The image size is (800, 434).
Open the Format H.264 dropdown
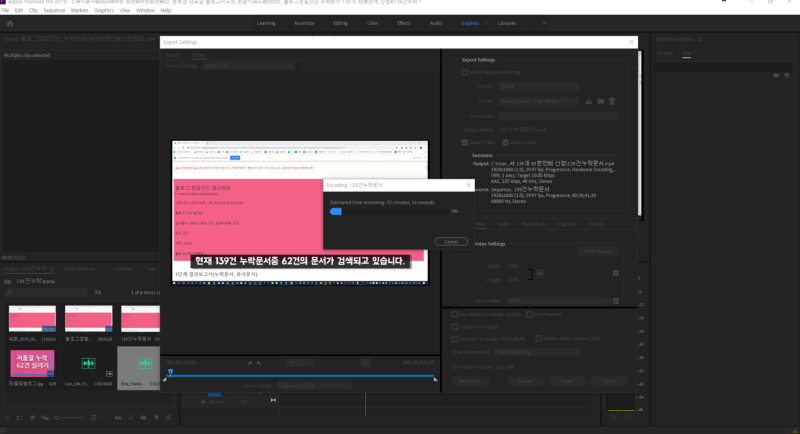pos(538,86)
